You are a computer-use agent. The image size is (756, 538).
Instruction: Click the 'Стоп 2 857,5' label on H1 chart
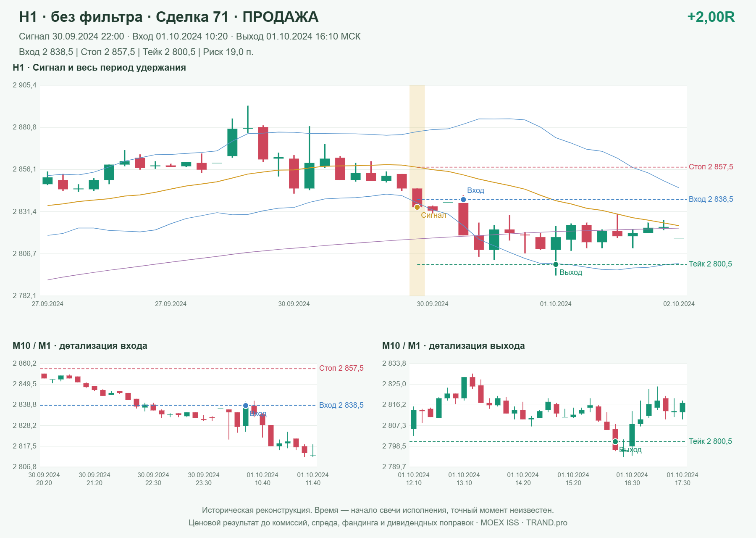[x=711, y=167]
